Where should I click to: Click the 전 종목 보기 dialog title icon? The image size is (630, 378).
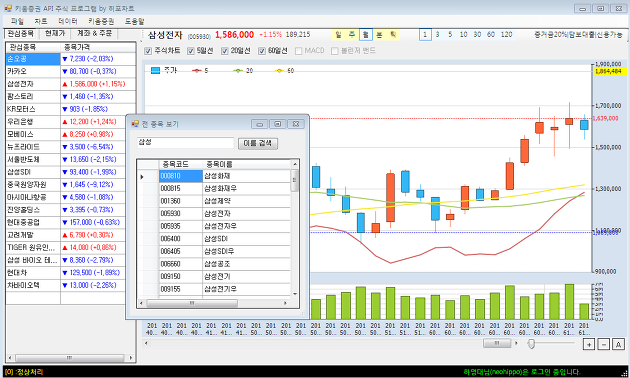(135, 124)
